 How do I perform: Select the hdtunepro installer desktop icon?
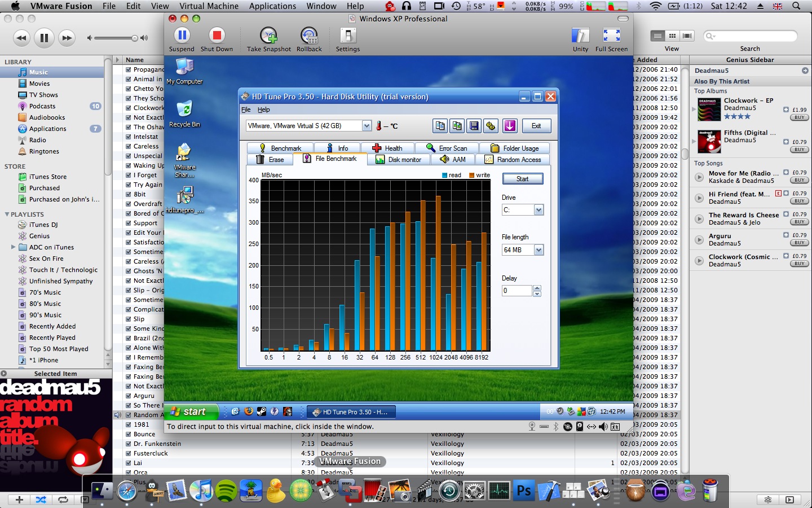[184, 200]
